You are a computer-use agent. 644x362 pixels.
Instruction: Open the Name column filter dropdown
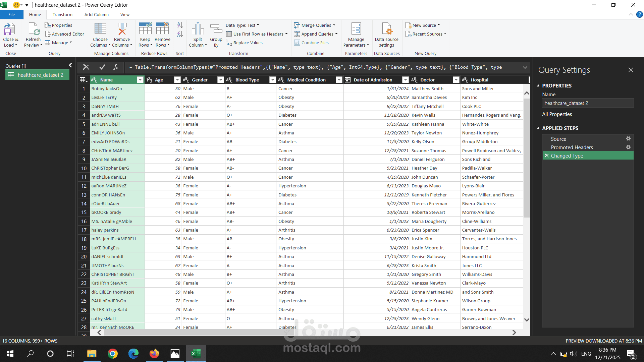pos(140,80)
